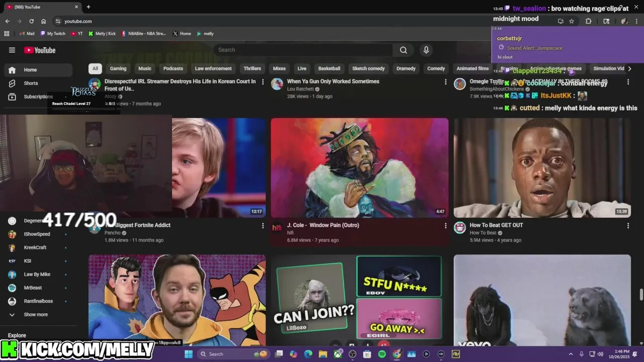Play J. Cole Window Pain thumbnail
The image size is (644, 362).
[359, 168]
